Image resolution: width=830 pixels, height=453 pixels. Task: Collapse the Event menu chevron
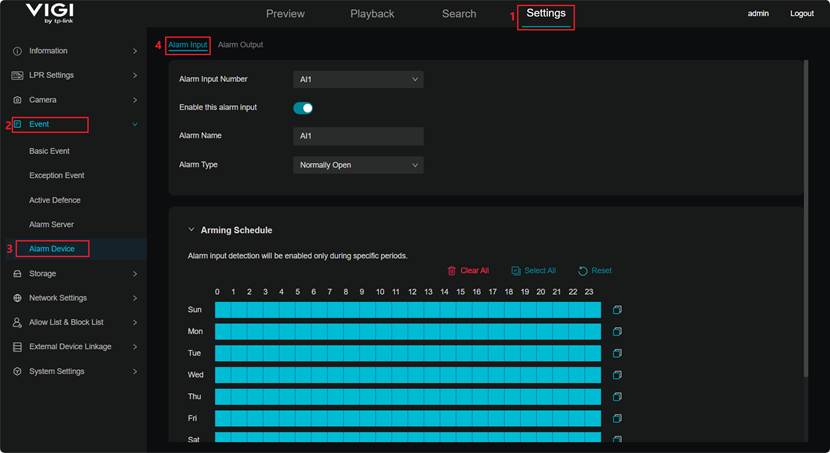135,124
